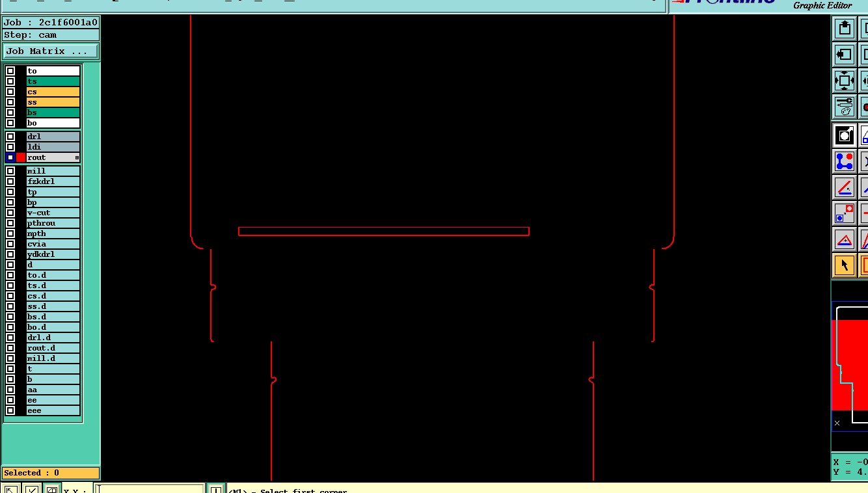Select the blue and red connected-dots tool
868x493 pixels.
(844, 161)
